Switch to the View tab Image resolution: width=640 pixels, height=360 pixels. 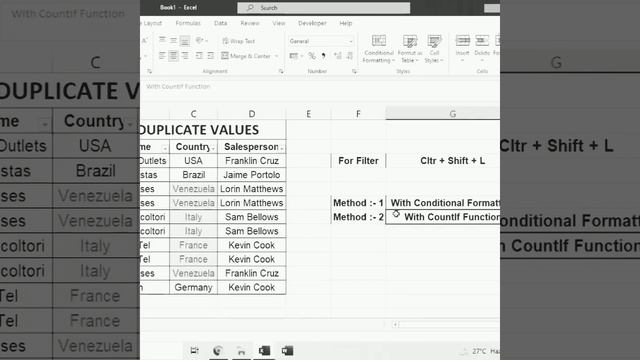pyautogui.click(x=279, y=23)
